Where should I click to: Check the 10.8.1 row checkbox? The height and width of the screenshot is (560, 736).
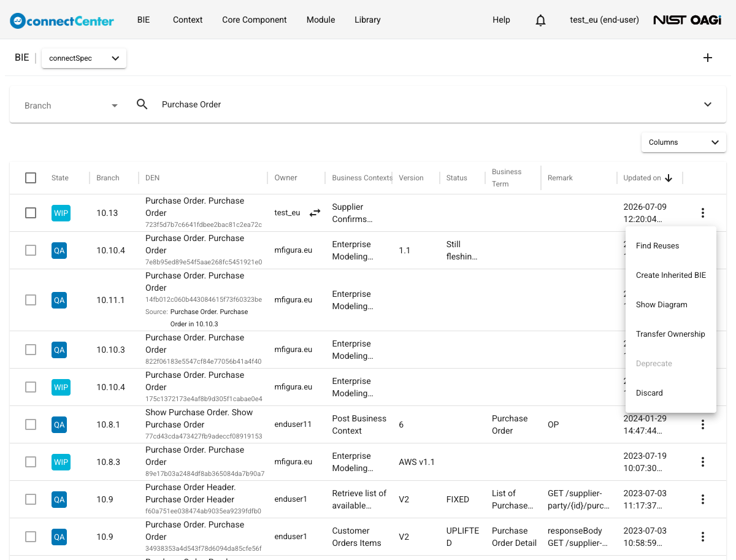coord(31,424)
